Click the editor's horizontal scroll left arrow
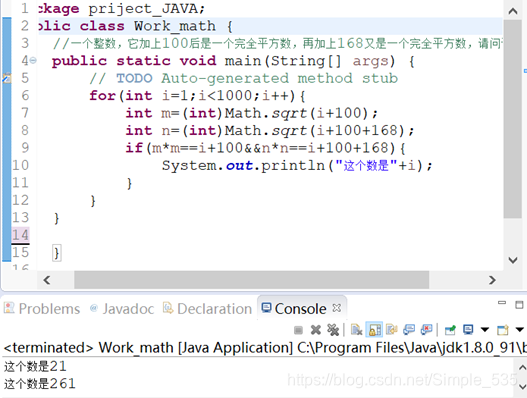Screen dimensions: 527x398 (x=47, y=280)
